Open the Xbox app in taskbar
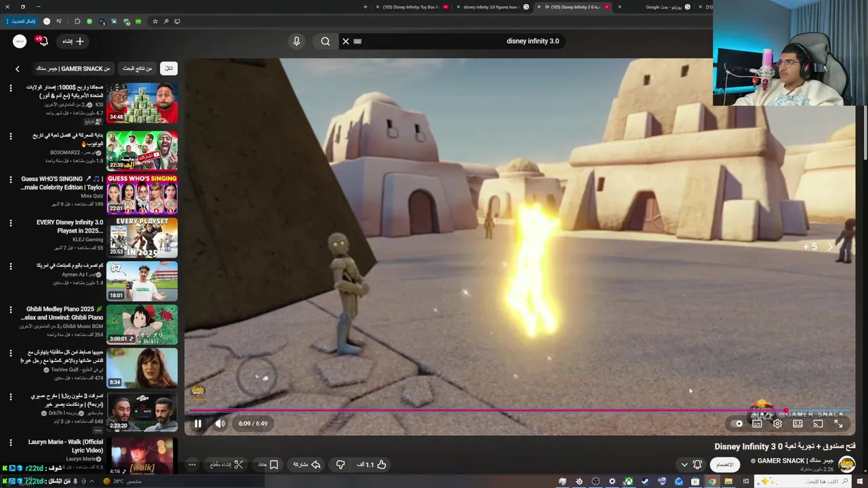The image size is (868, 488). (629, 481)
